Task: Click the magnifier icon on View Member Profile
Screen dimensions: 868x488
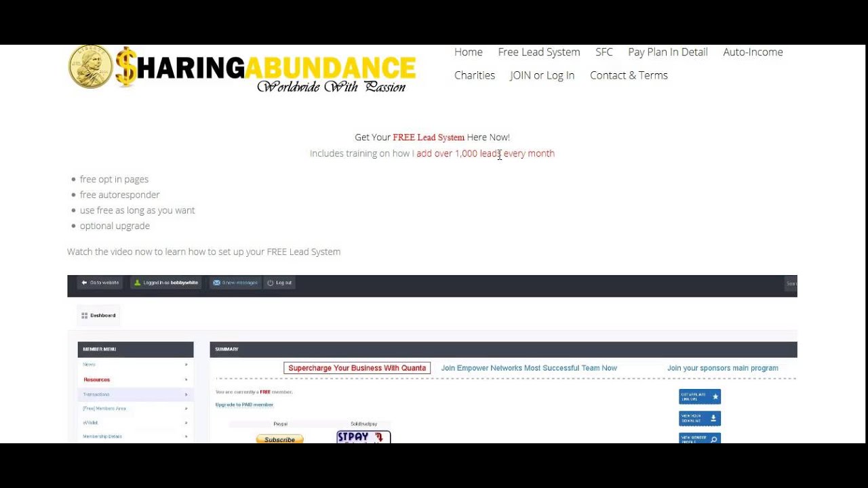Action: tap(714, 439)
